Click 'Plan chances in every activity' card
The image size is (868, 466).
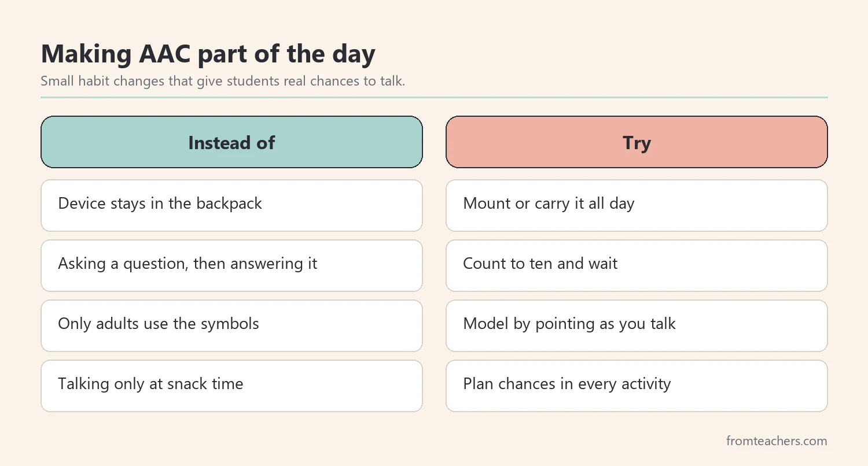pos(637,386)
